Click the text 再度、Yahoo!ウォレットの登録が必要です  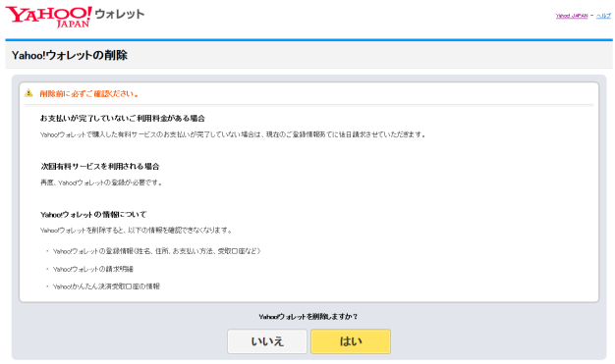click(x=101, y=182)
